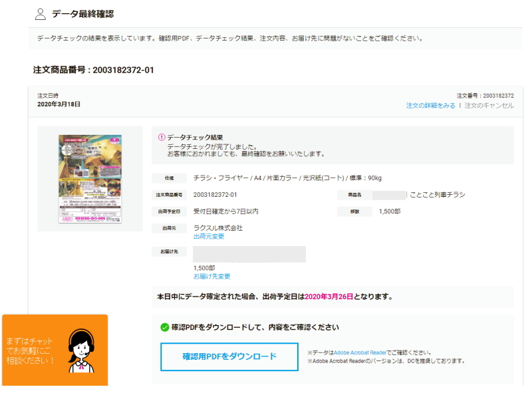The height and width of the screenshot is (399, 532).
Task: Click the 注文商品番号 value 2003182372-01 in details
Action: tap(215, 195)
